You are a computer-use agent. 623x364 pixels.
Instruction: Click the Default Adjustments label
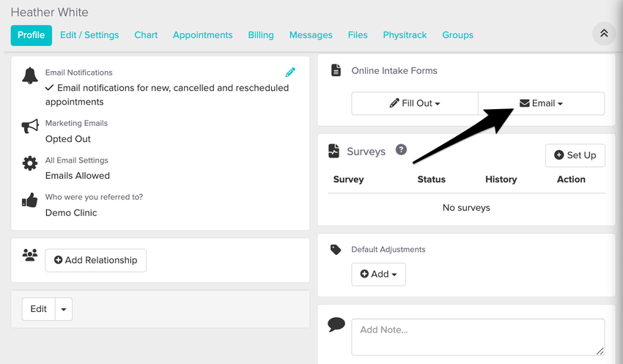click(x=388, y=249)
